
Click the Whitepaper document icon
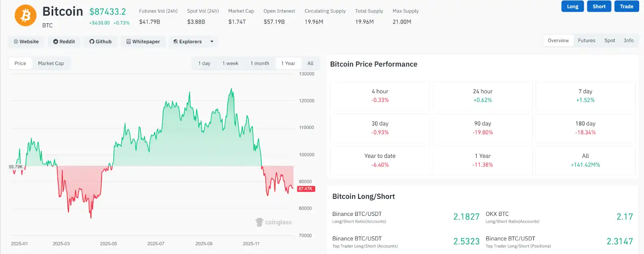[128, 42]
